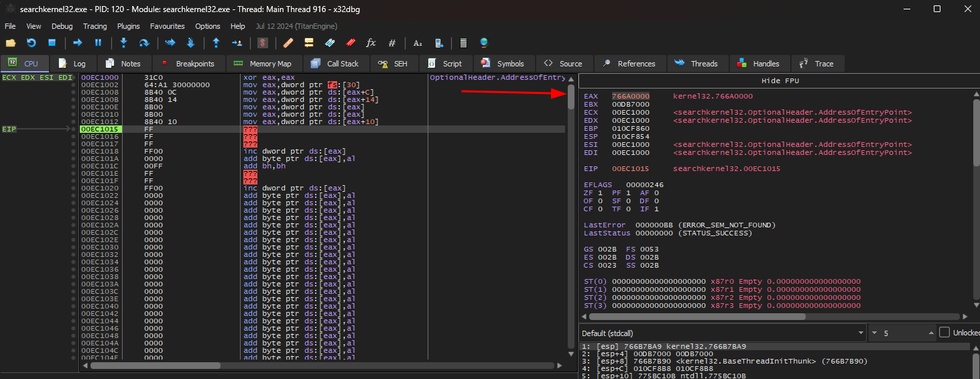This screenshot has height=379, width=980.
Task: Open the Patches band-aid icon
Action: click(x=288, y=43)
